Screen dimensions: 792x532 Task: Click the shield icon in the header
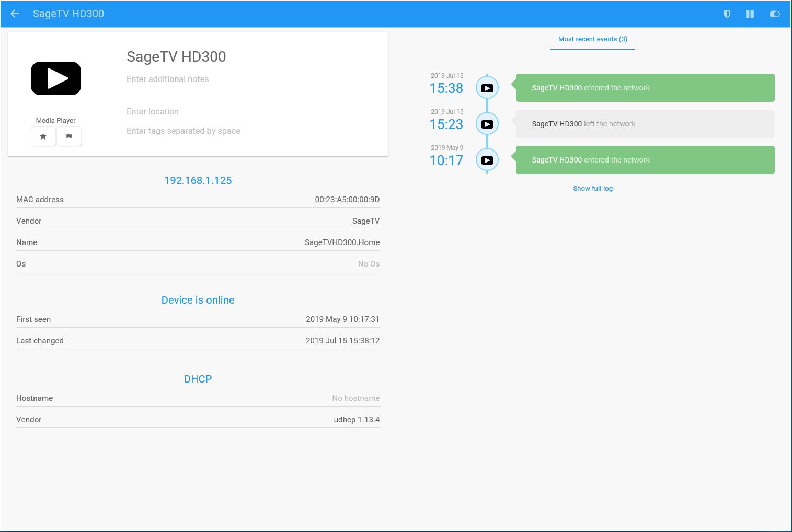point(727,14)
